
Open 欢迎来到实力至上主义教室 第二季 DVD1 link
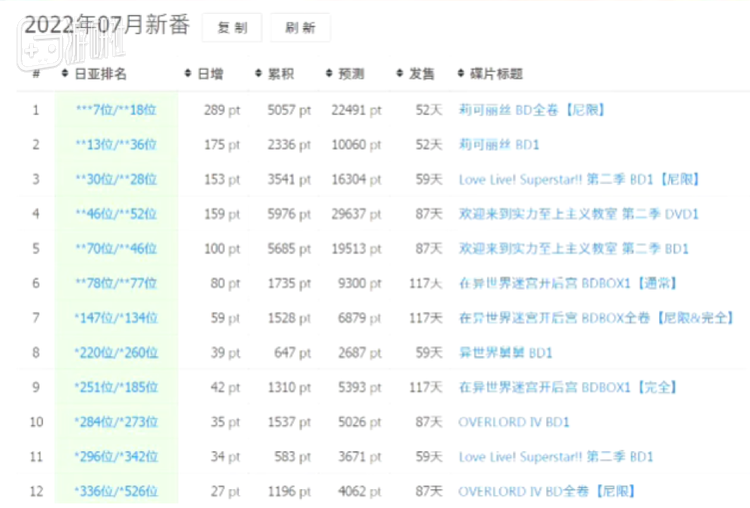click(578, 214)
